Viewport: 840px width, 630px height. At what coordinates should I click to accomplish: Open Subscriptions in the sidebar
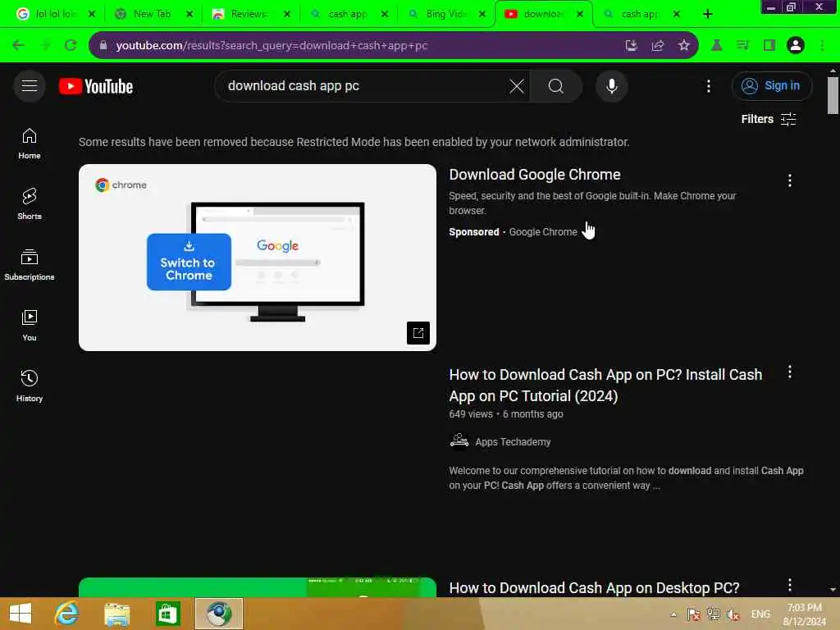tap(30, 265)
